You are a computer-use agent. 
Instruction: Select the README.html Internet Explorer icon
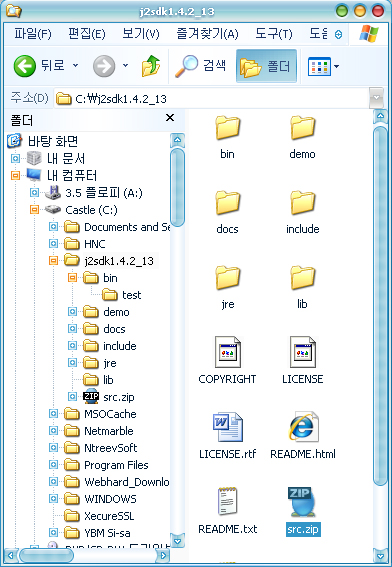[x=303, y=427]
